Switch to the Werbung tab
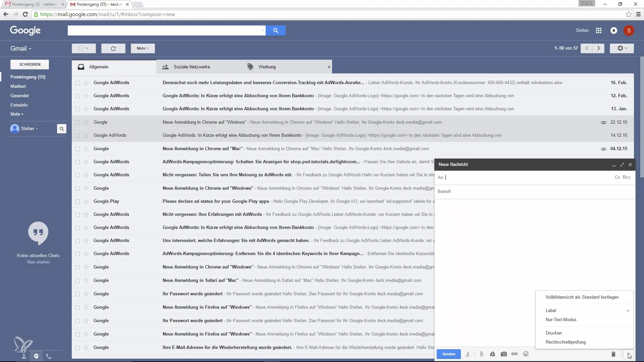The width and height of the screenshot is (644, 362). tap(284, 67)
